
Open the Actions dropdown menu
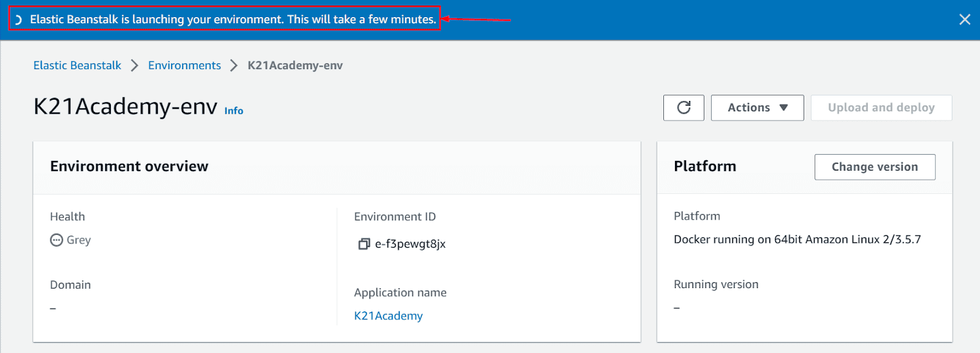(757, 108)
